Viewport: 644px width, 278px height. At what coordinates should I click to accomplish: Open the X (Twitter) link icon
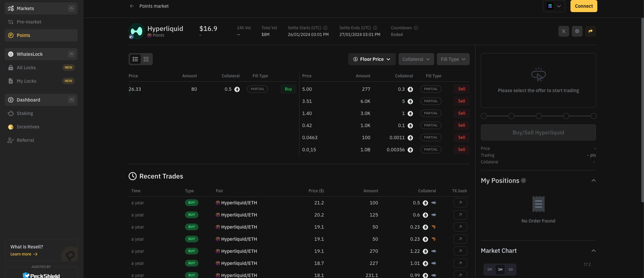(x=564, y=31)
